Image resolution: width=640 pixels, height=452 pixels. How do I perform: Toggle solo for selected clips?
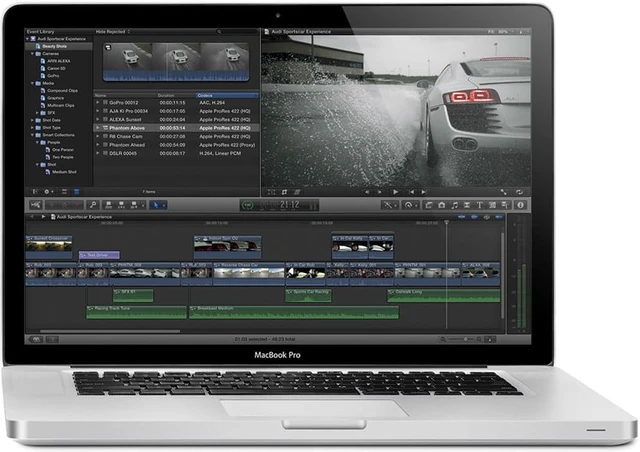coord(487,217)
